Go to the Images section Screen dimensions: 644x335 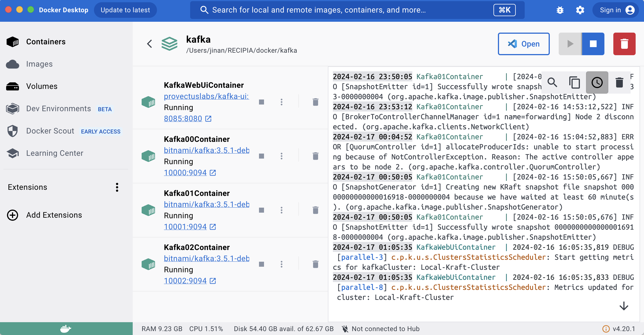(39, 64)
